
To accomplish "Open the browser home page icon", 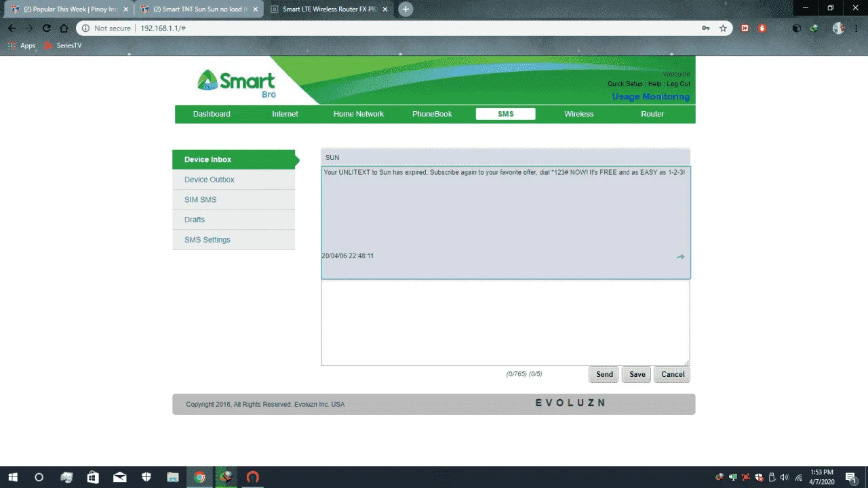I will pyautogui.click(x=64, y=28).
